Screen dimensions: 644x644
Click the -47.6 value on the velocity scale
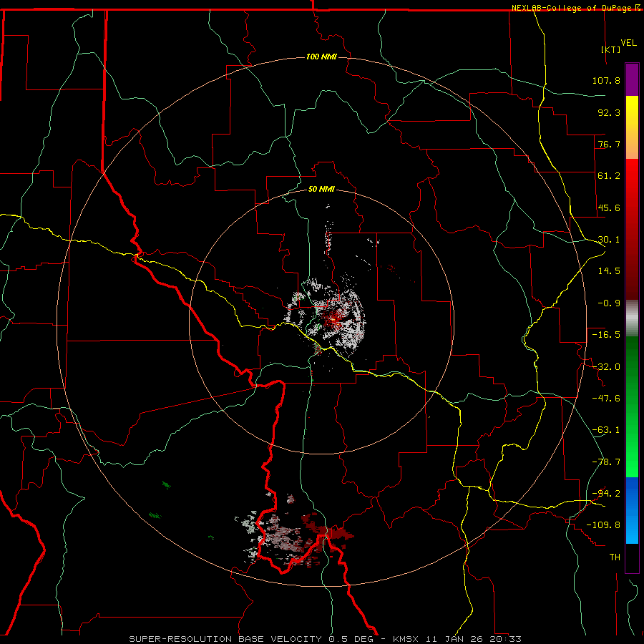(606, 399)
